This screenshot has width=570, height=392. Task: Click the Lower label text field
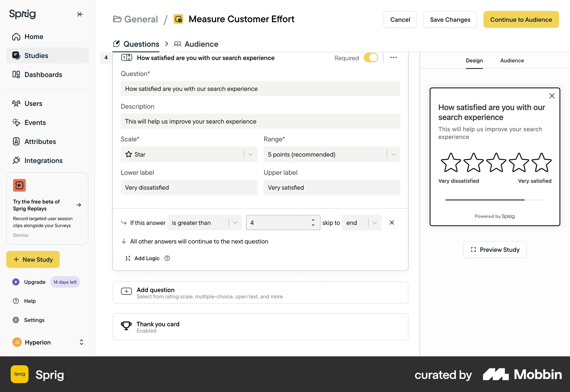point(189,188)
